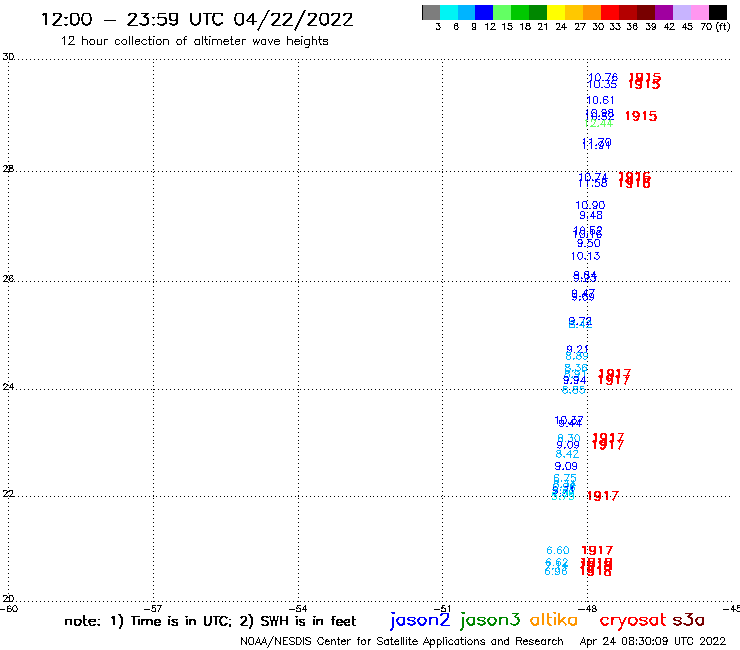The width and height of the screenshot is (740, 650).
Task: Click the red '1917' on the latitude 22 line
Action: tap(602, 496)
